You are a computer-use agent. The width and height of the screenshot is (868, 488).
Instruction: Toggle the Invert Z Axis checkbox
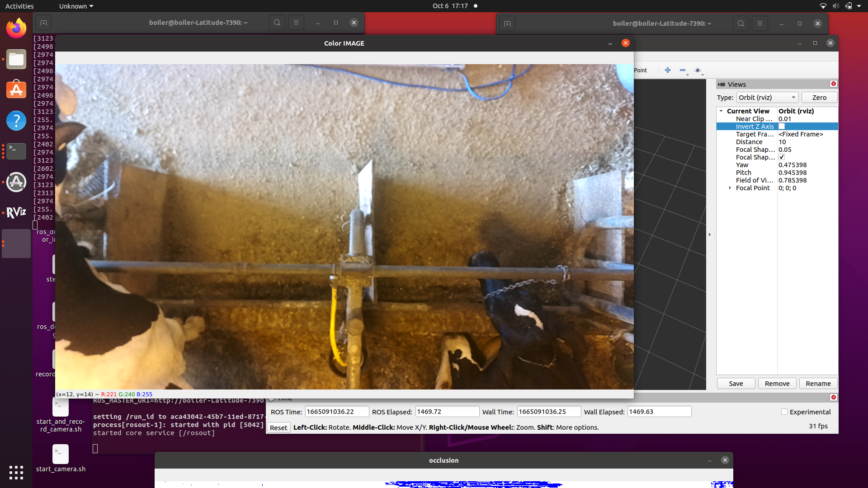(x=782, y=127)
